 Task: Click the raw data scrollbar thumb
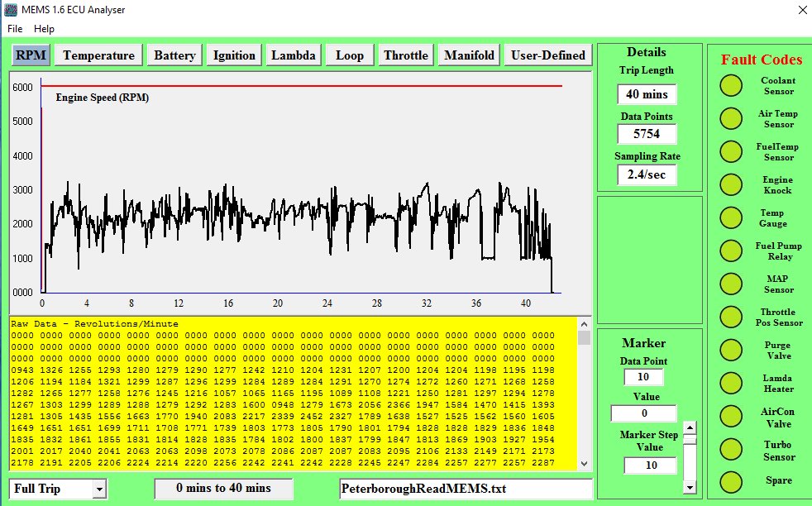[584, 337]
